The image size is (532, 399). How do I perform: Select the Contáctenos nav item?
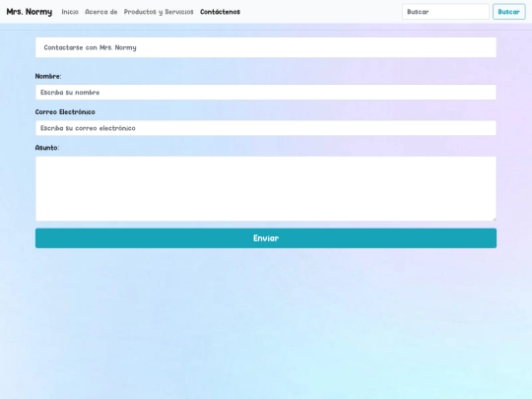point(220,12)
